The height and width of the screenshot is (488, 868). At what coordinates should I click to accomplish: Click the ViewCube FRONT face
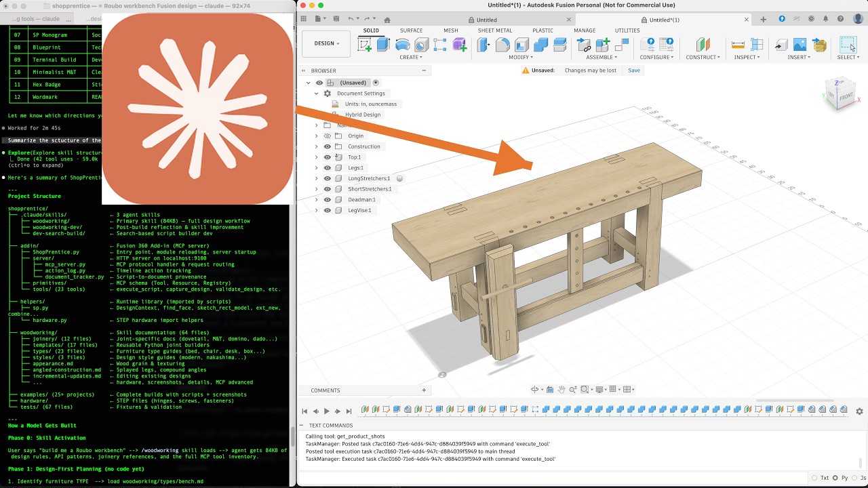(x=846, y=97)
